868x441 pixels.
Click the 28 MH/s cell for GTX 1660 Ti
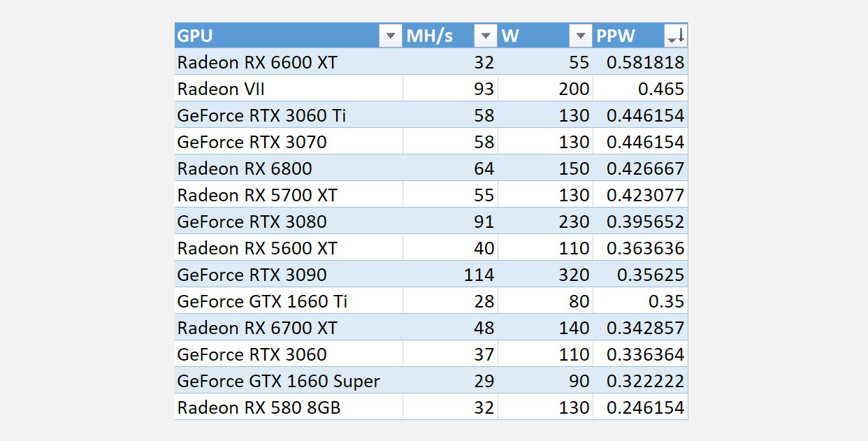[451, 301]
